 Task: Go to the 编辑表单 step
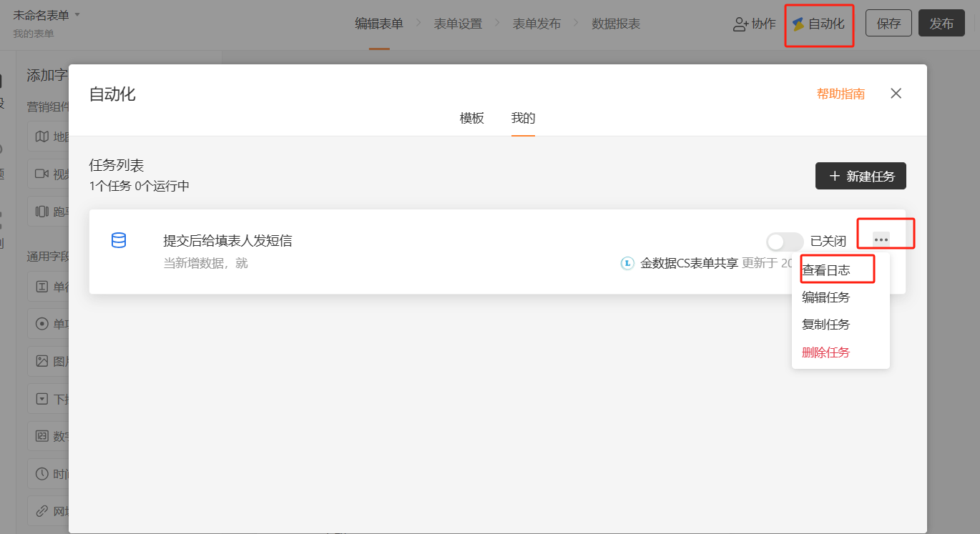click(x=379, y=24)
